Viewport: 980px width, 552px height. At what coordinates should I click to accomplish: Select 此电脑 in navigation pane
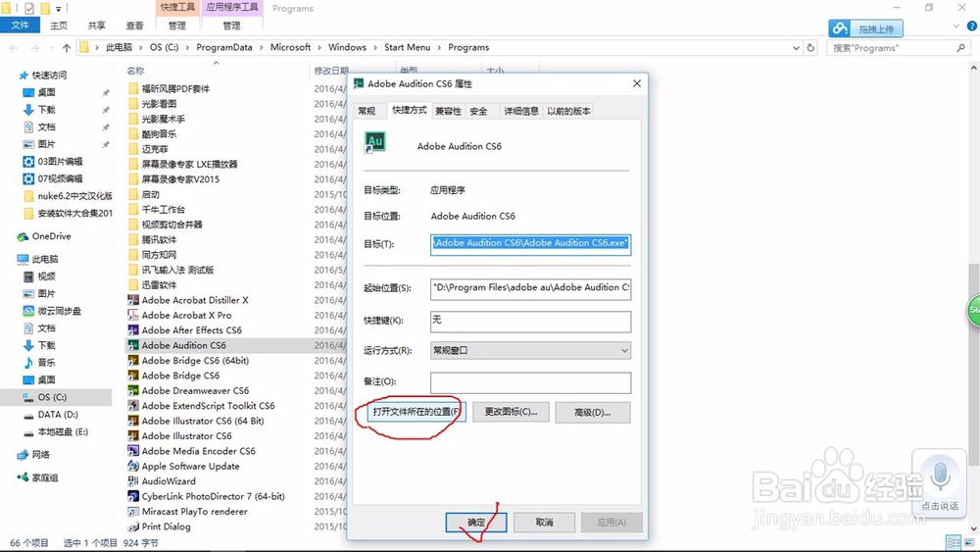click(45, 259)
